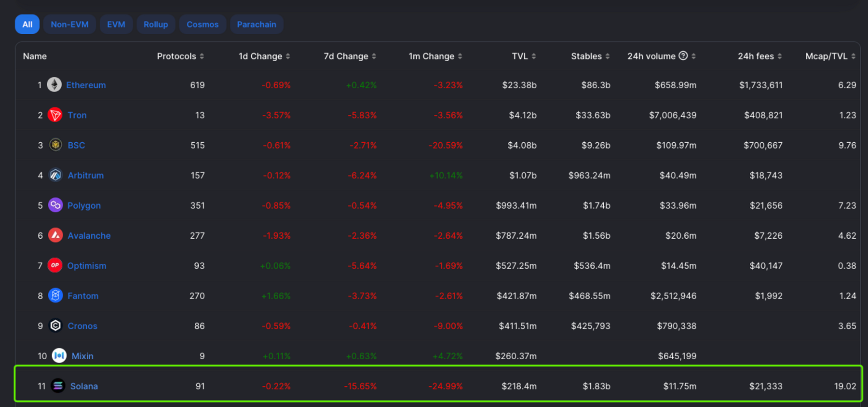Sort table by TVL column
868x407 pixels.
[524, 56]
